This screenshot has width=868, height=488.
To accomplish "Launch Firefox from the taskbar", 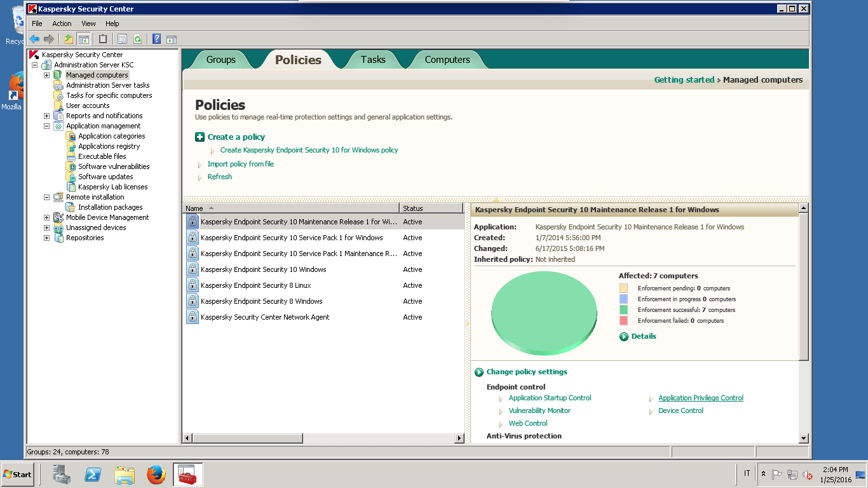I will click(x=156, y=474).
